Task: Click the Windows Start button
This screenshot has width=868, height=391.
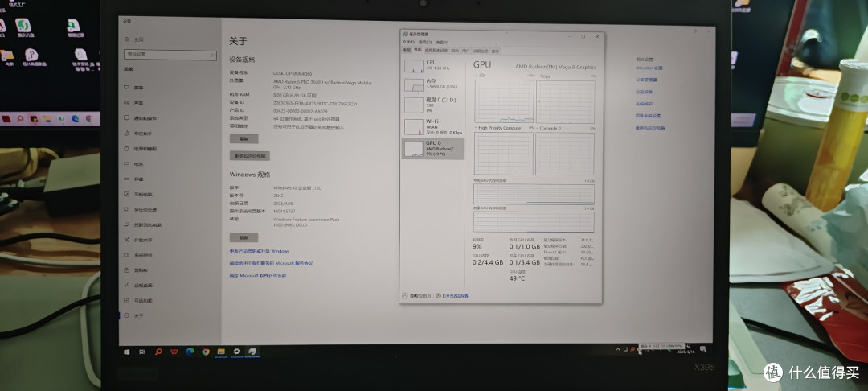Action: 127,351
